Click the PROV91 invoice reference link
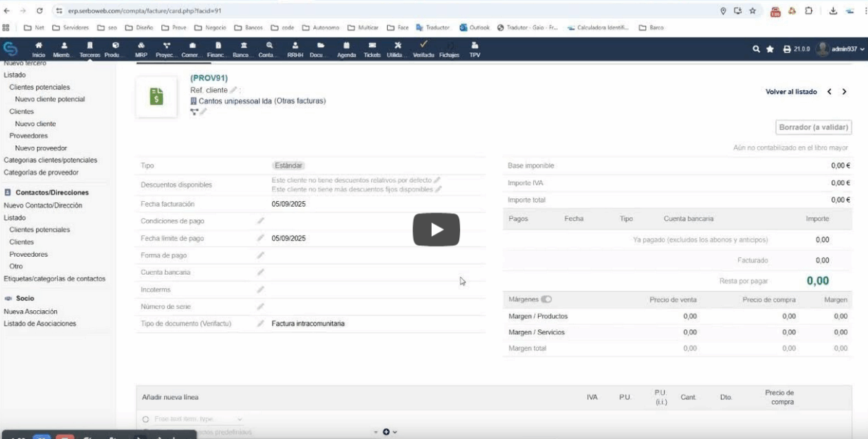 pos(209,77)
